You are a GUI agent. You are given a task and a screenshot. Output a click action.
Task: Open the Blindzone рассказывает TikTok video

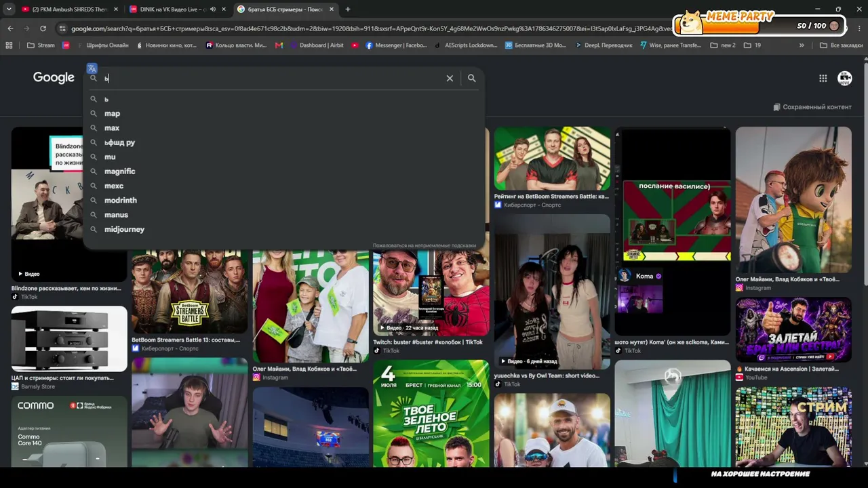coord(69,204)
